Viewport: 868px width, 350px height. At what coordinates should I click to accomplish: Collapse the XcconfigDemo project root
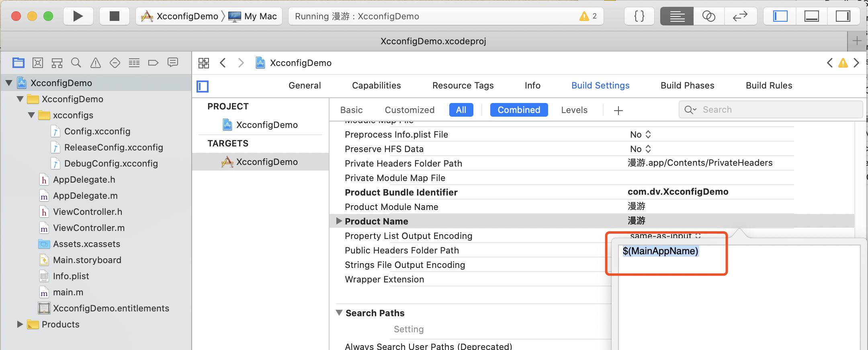coord(9,83)
